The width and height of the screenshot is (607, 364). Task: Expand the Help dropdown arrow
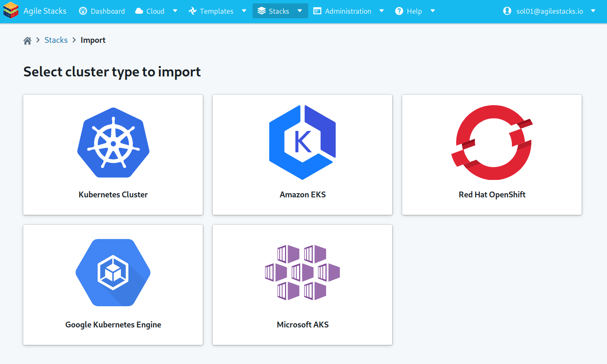coord(433,11)
